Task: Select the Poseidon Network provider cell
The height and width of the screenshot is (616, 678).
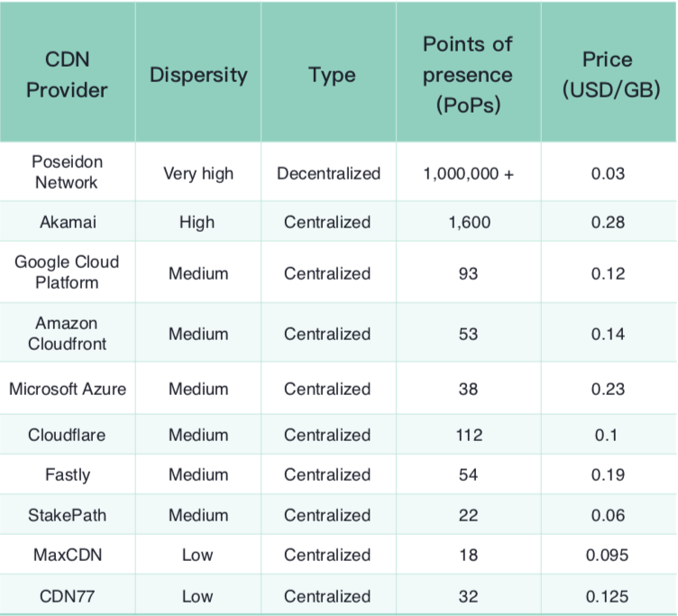Action: pos(67,171)
